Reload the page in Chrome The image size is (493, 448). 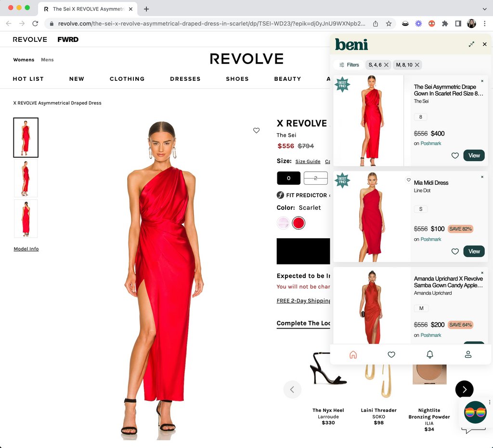[35, 24]
